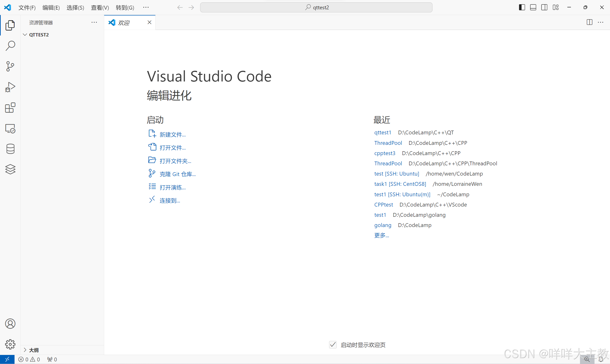Open the Explorer panel more actions ellipsis
Image resolution: width=610 pixels, height=364 pixels.
pyautogui.click(x=94, y=22)
